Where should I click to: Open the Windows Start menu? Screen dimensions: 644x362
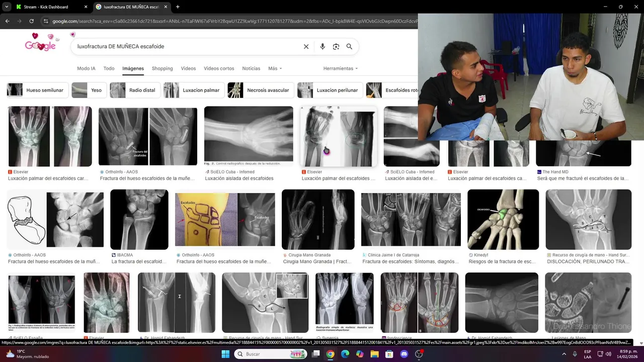point(225,354)
